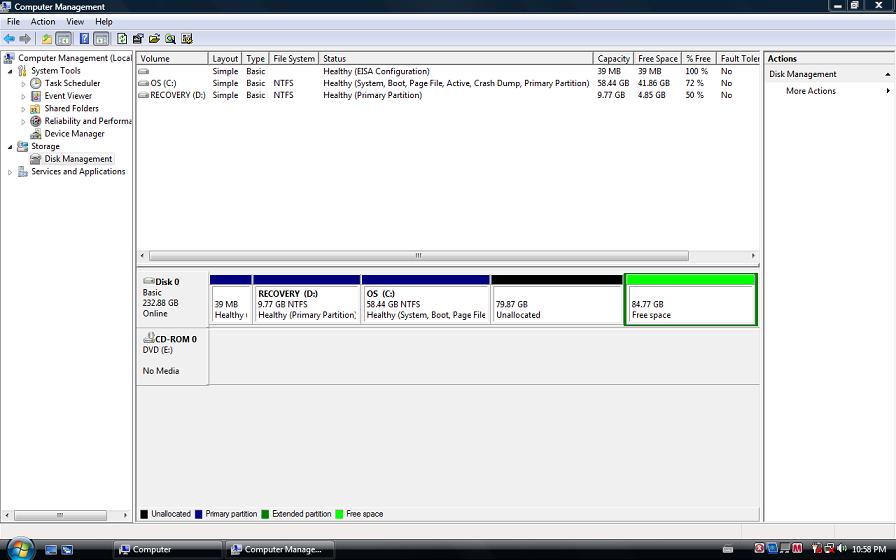Image resolution: width=896 pixels, height=560 pixels.
Task: Click the Task Scheduler clock icon
Action: point(35,83)
